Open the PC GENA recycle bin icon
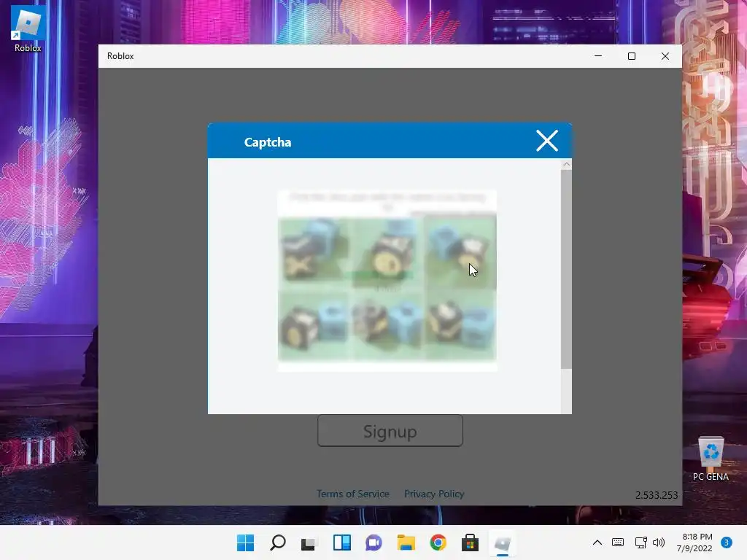Viewport: 747px width, 560px height. 711,458
